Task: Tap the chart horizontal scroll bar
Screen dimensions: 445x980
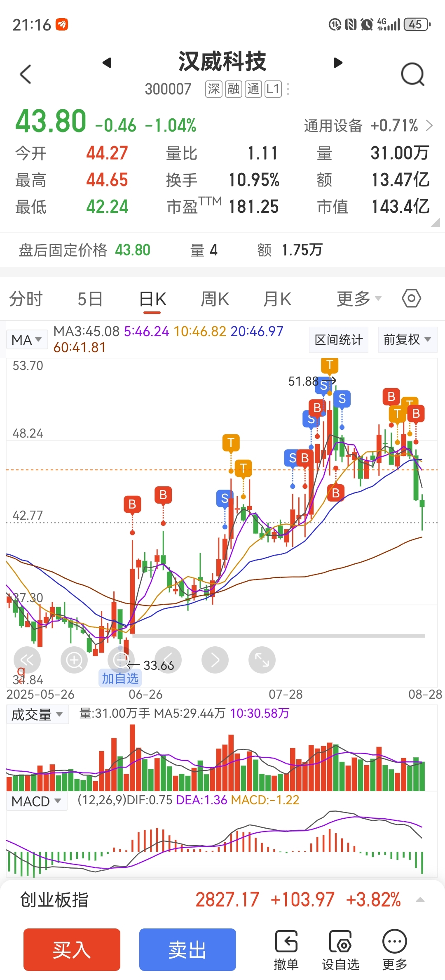Action: 279,636
